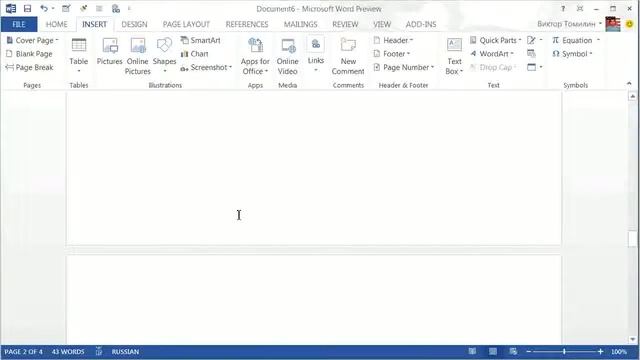Screen dimensions: 640x360
Task: Switch to Read Mode view
Action: (x=472, y=351)
